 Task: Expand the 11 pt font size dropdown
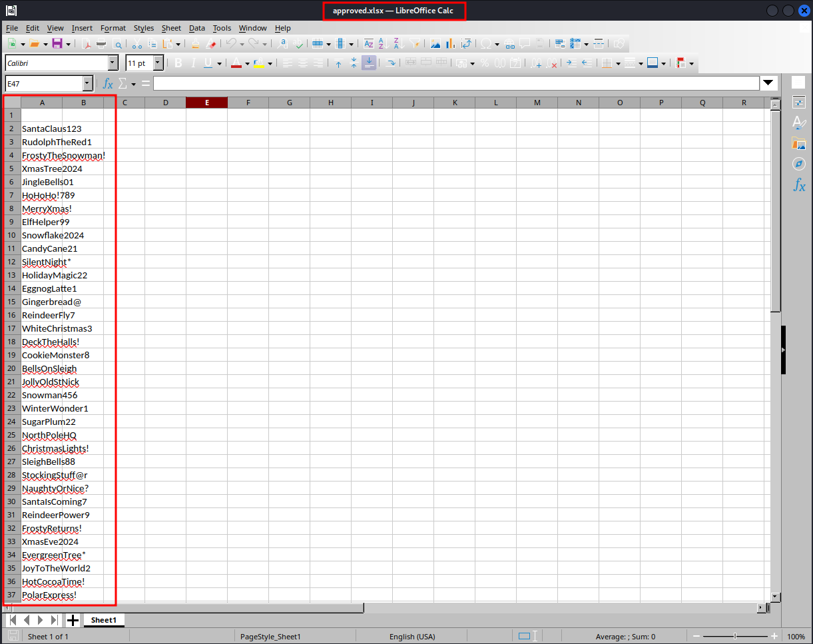click(x=158, y=63)
